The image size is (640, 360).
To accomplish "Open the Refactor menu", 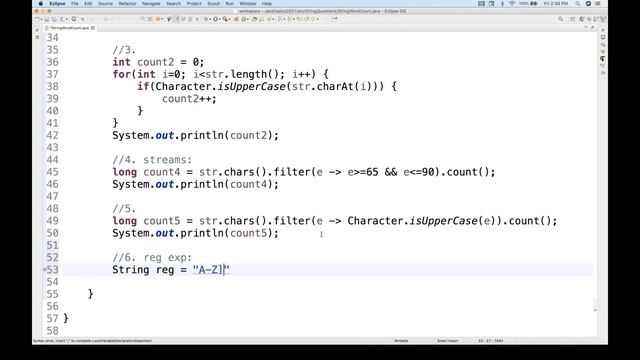I will pyautogui.click(x=127, y=3).
